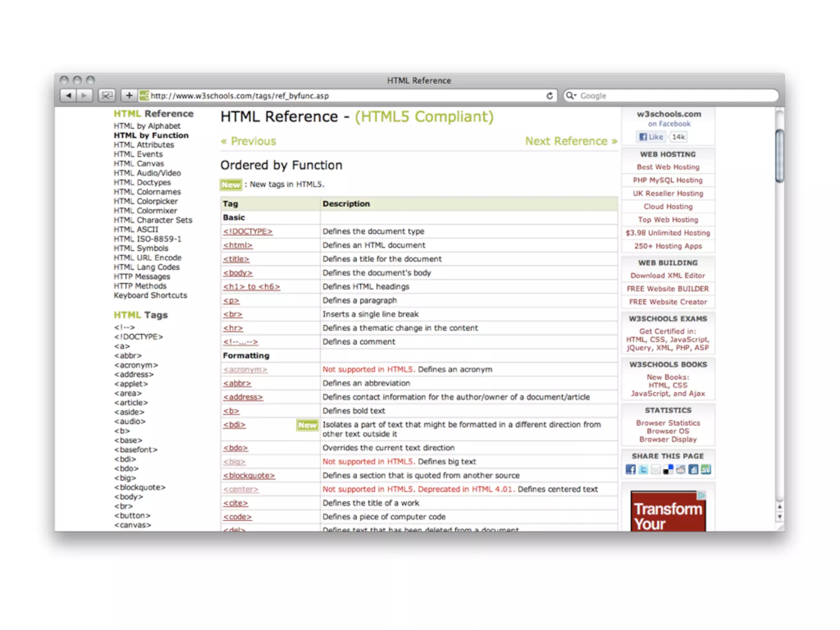The width and height of the screenshot is (840, 630).
Task: Share page via Delicious icon
Action: coord(668,469)
